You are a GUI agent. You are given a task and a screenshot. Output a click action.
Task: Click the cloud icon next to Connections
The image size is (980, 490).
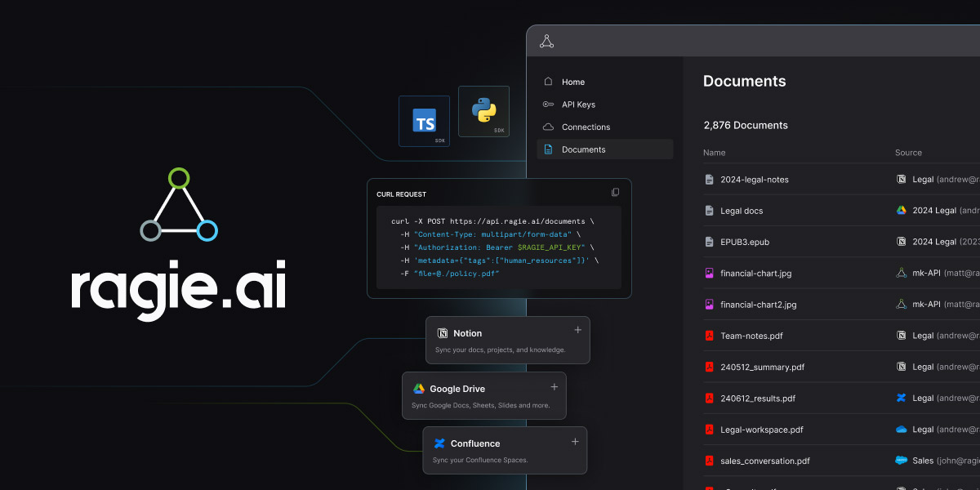click(x=550, y=127)
